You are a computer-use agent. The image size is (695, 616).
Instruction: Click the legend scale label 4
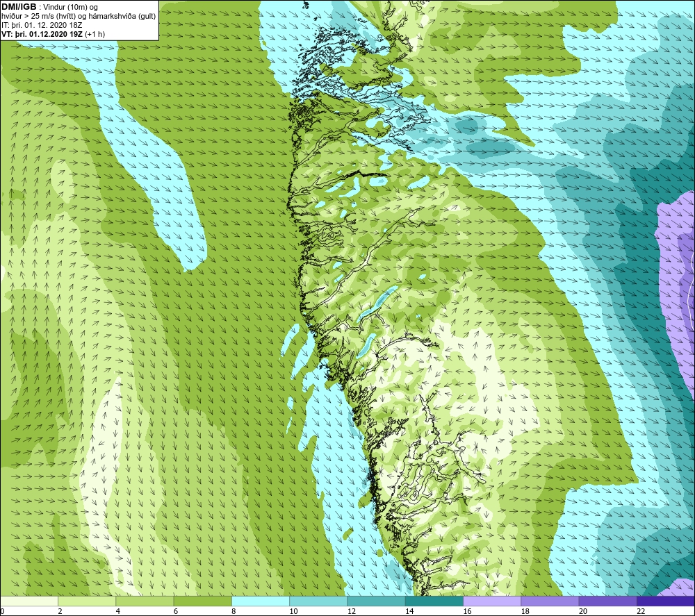coord(118,611)
